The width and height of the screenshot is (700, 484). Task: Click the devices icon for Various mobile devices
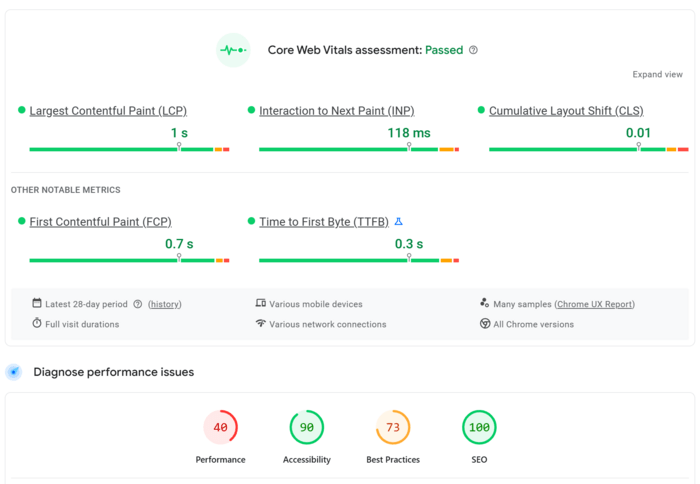coord(261,303)
